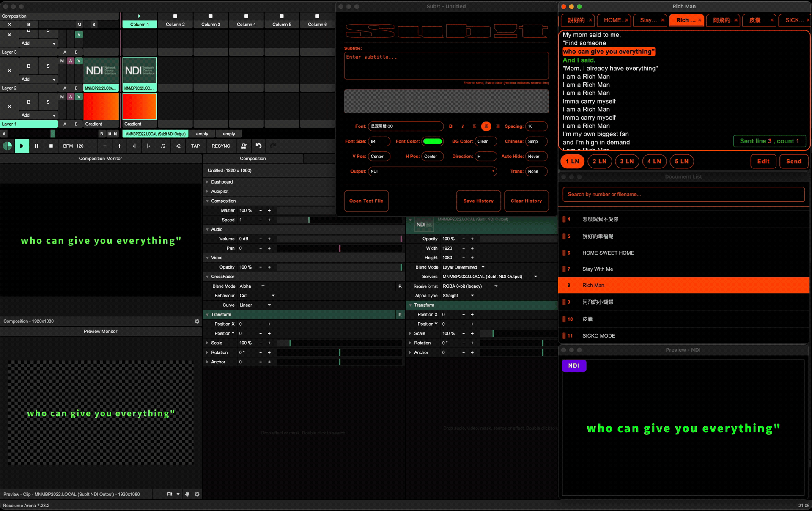Image resolution: width=812 pixels, height=511 pixels.
Task: Mute Layer 2 with its M toggle
Action: [x=62, y=61]
